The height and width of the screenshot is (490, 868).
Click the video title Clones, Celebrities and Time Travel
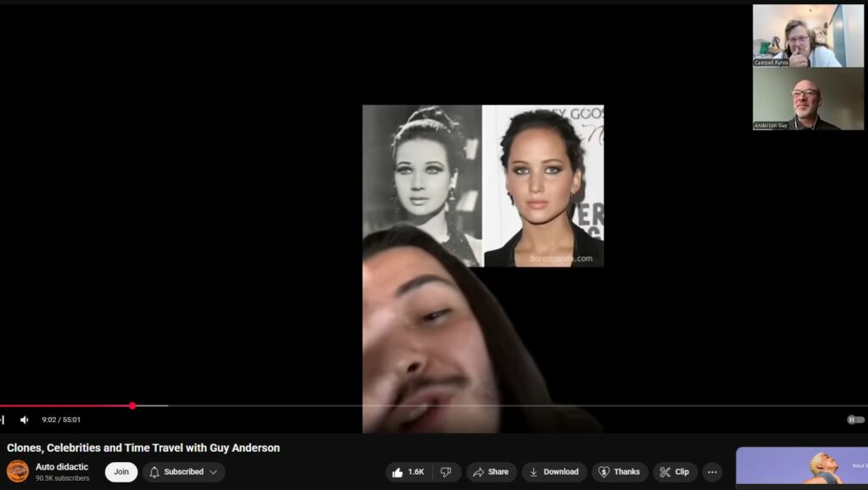143,448
